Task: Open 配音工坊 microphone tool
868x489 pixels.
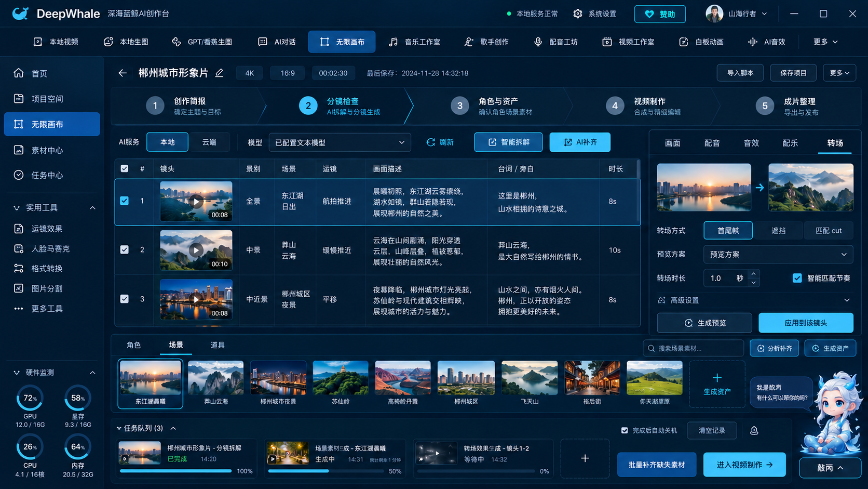Action: point(555,42)
